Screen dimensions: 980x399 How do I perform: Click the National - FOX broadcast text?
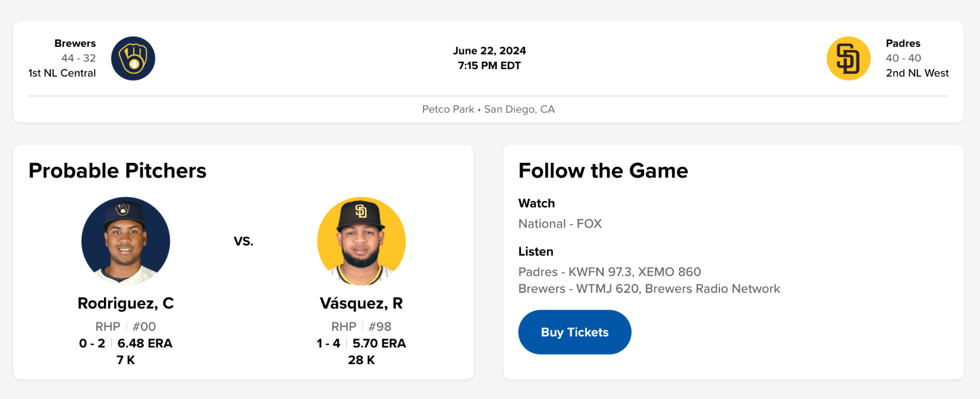click(560, 224)
